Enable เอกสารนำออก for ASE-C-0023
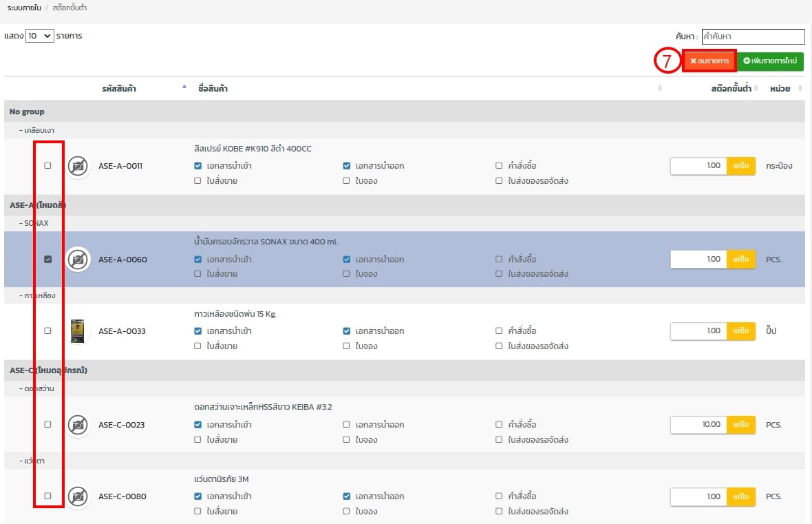This screenshot has width=812, height=524. (x=347, y=425)
